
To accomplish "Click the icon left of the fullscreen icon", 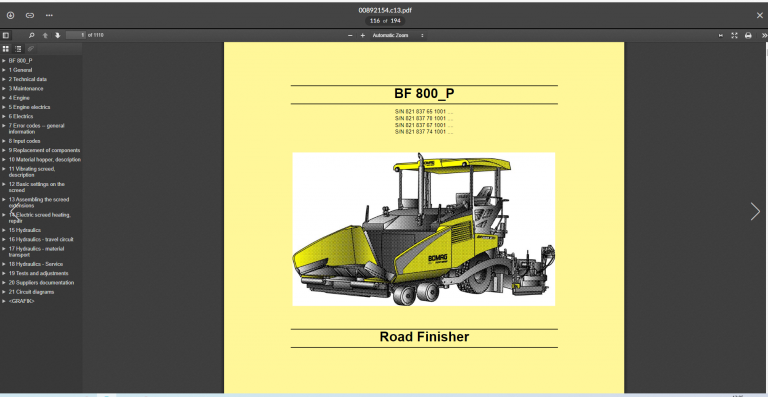I will [720, 35].
